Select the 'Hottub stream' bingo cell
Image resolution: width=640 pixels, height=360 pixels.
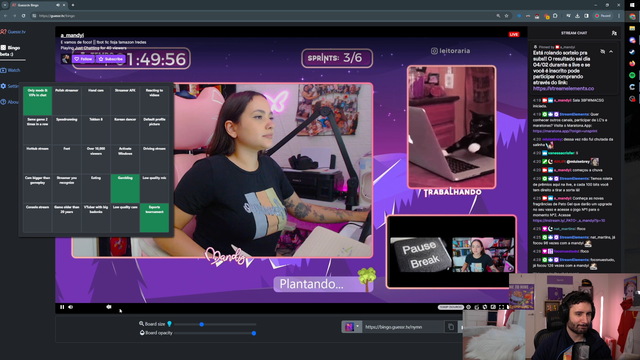coord(38,159)
